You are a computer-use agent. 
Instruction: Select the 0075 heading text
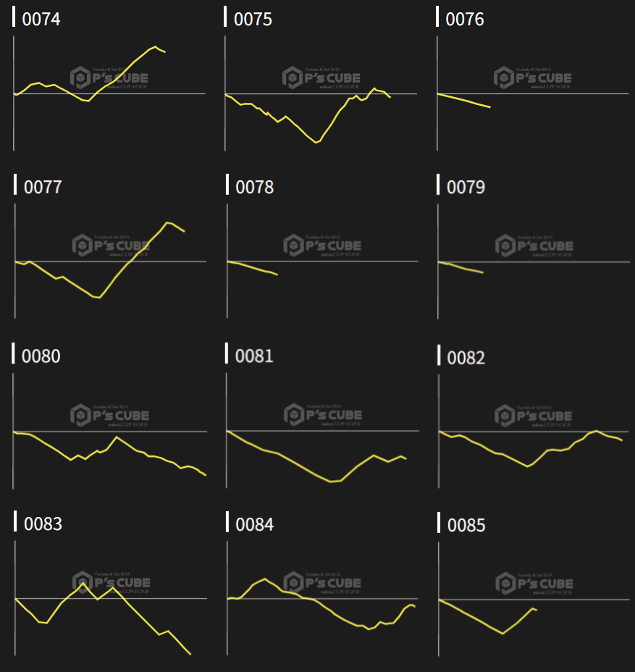point(253,20)
